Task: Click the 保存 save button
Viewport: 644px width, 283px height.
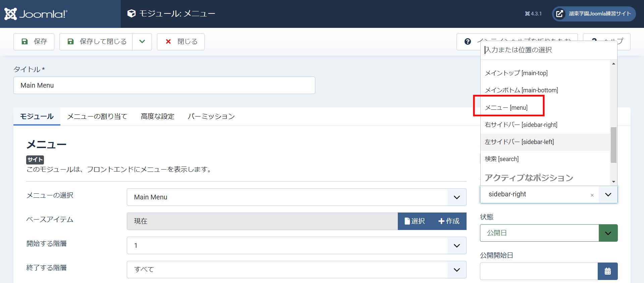Action: pyautogui.click(x=34, y=42)
